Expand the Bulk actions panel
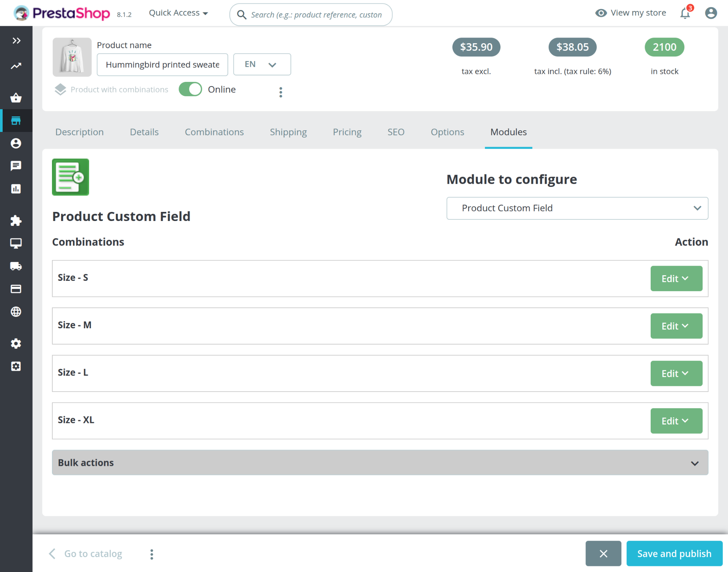The image size is (728, 572). [380, 462]
